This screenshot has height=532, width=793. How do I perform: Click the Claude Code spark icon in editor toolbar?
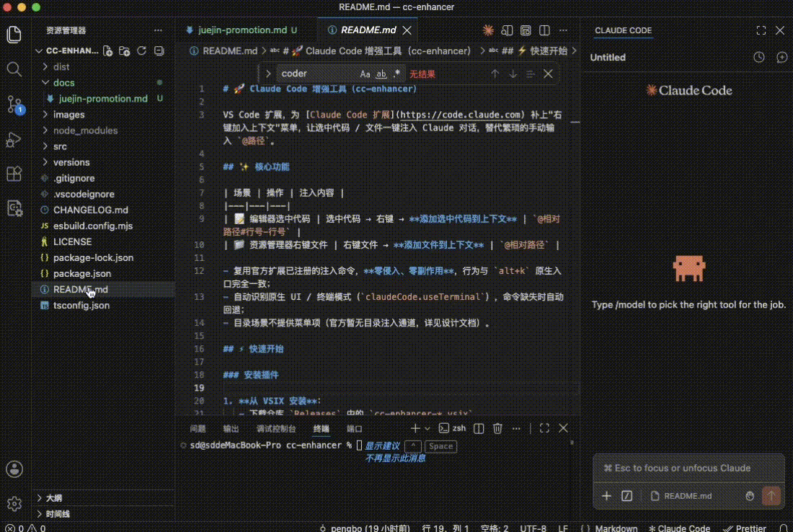(x=488, y=30)
